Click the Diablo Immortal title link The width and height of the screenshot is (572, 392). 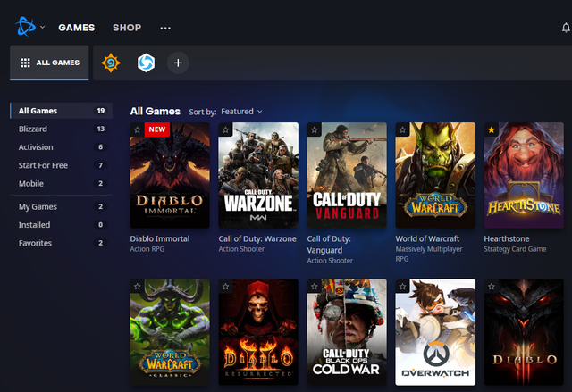tap(160, 238)
